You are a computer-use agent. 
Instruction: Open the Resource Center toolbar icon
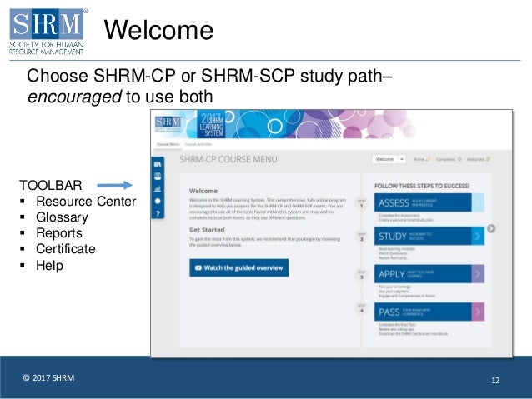point(158,164)
